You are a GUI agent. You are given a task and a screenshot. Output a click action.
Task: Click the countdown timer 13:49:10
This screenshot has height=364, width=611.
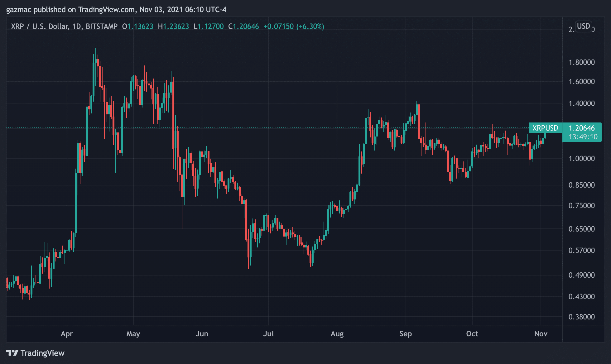pos(583,137)
